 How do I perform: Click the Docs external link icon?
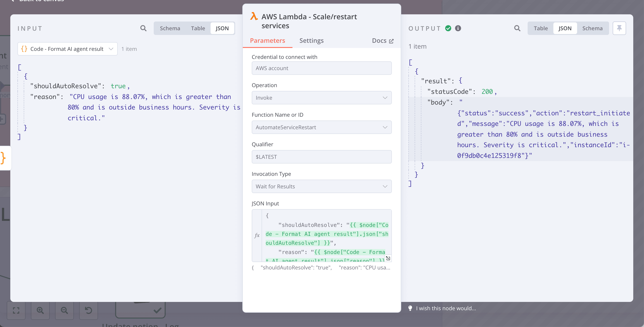pyautogui.click(x=392, y=41)
